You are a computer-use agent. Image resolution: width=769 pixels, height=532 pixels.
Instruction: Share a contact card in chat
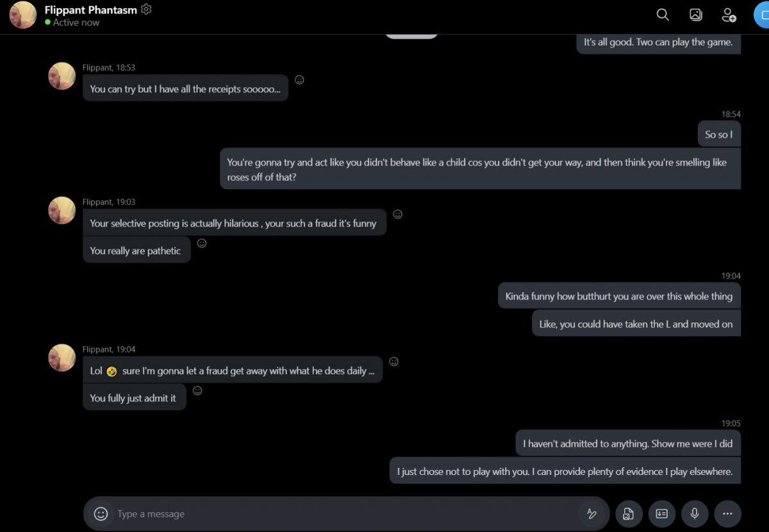[x=662, y=513]
